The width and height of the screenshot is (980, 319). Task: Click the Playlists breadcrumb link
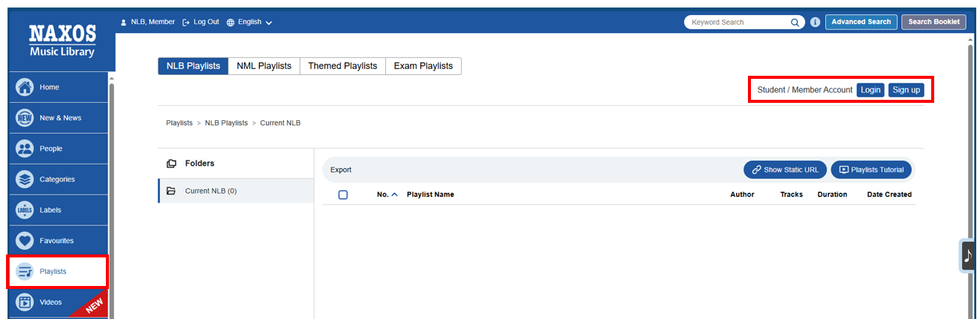tap(179, 122)
